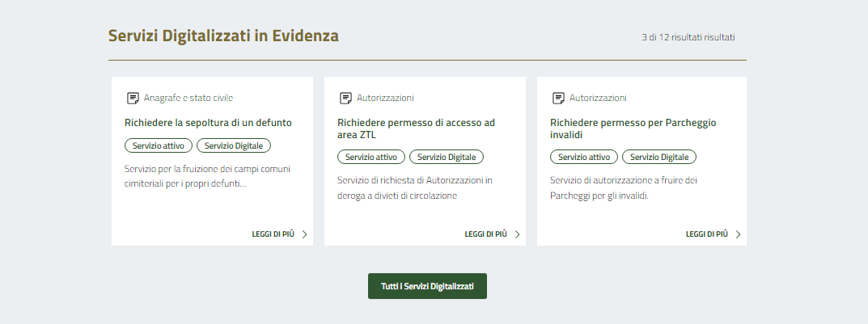Viewport: 868px width, 324px height.
Task: Click the document icon on the ZTL card
Action: point(345,98)
